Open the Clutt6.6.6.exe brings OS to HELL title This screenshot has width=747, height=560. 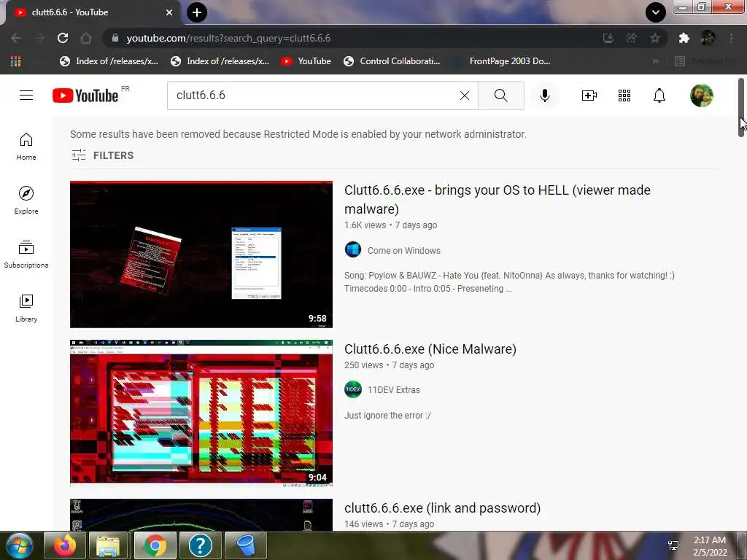pos(498,200)
